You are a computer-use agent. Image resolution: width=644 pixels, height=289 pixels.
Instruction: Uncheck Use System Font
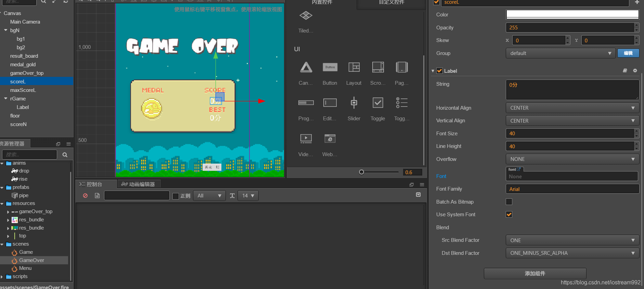[509, 215]
